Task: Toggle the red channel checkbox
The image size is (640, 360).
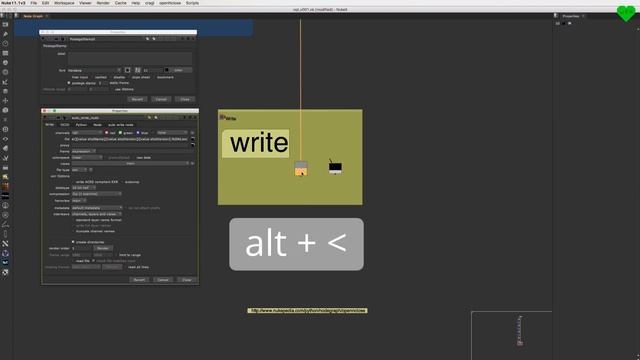Action: (x=107, y=133)
